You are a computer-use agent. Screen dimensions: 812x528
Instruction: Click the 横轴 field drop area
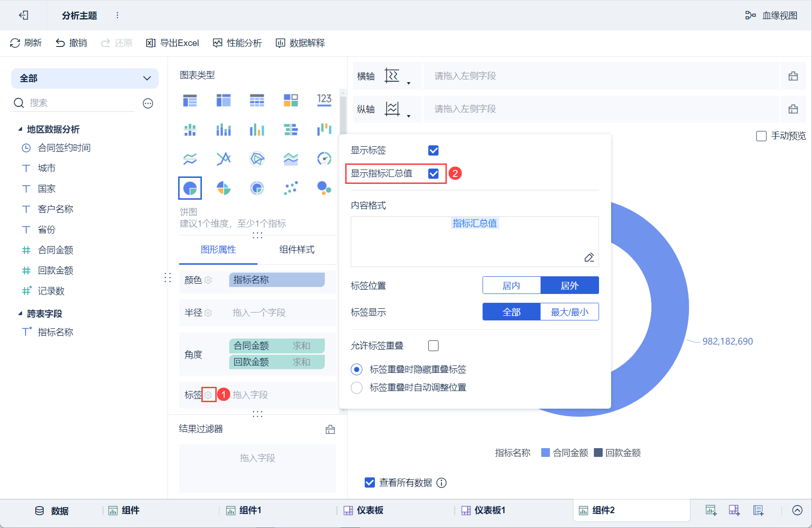coord(601,76)
